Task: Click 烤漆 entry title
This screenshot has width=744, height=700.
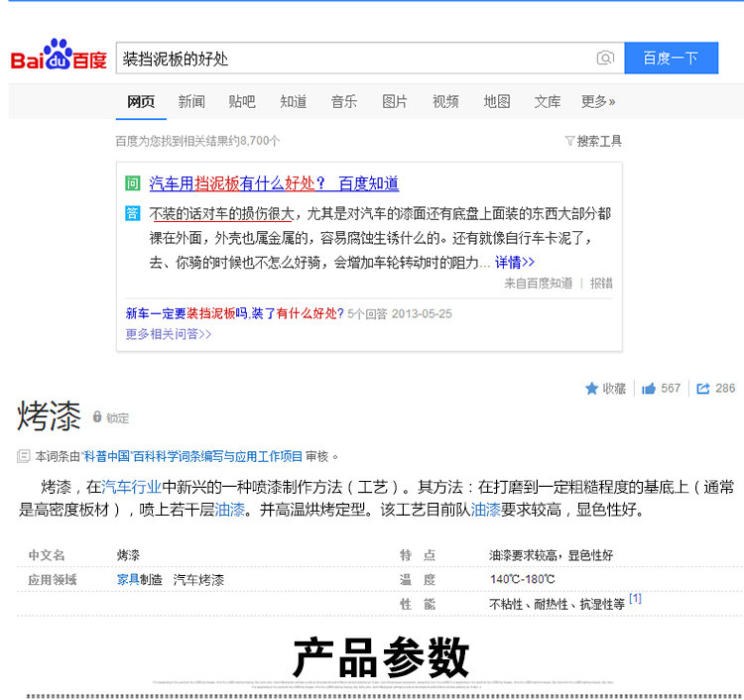Action: pos(50,415)
